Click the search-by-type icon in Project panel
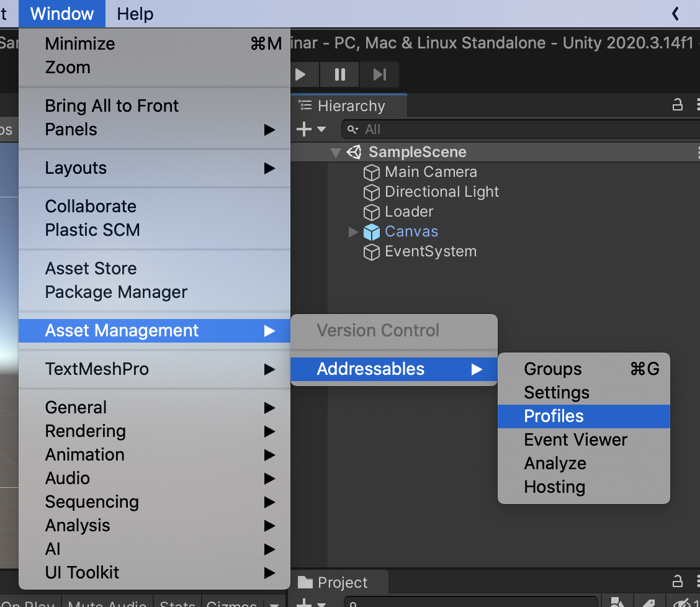The image size is (700, 607). click(x=617, y=604)
